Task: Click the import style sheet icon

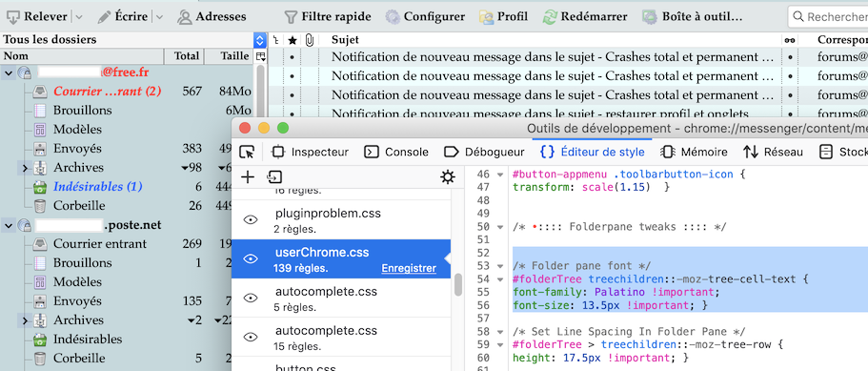Action: tap(274, 177)
